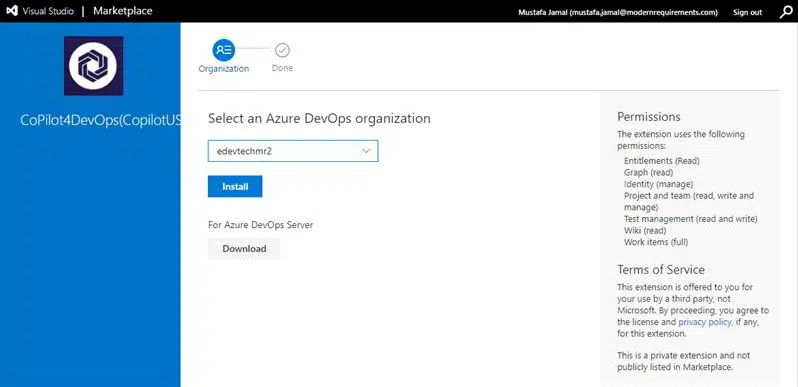Screen dimensions: 798x387
Task: Click the CoPilot4DevOps extension title
Action: point(101,121)
